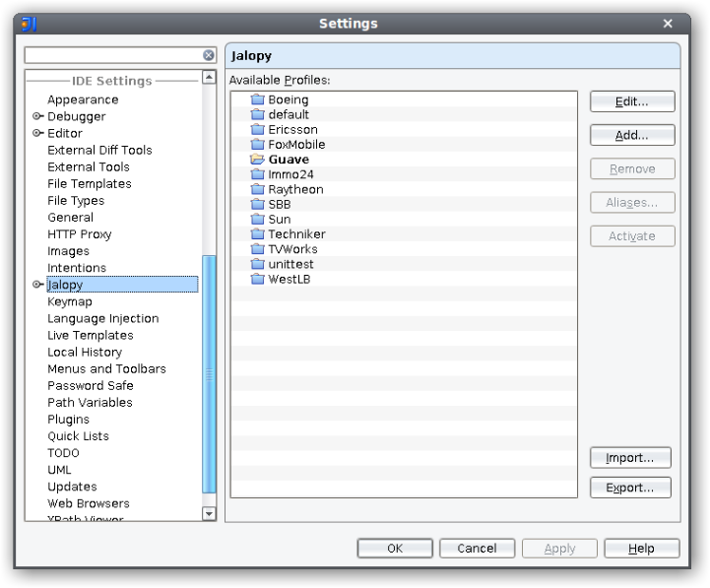Viewport: 710px width, 588px height.
Task: Select the bold Guave profile name
Action: (x=289, y=160)
